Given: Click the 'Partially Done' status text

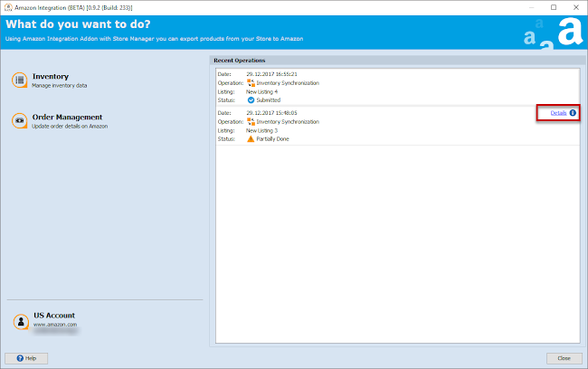Looking at the screenshot, I should point(272,138).
